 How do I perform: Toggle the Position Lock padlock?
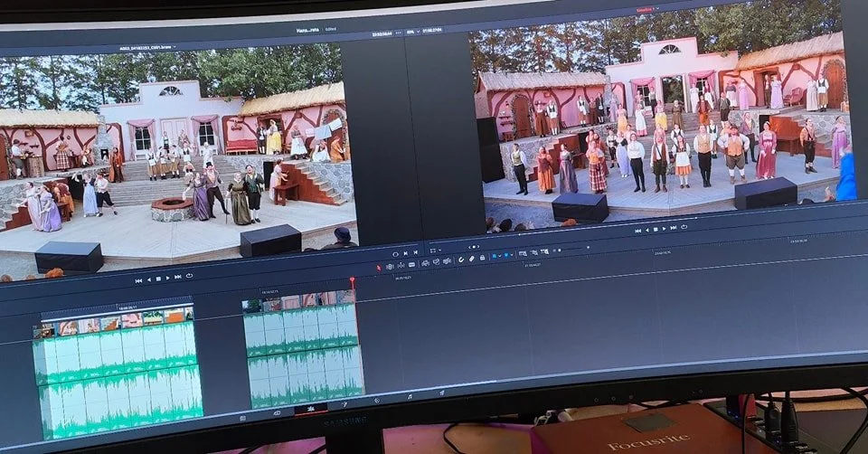click(x=482, y=258)
